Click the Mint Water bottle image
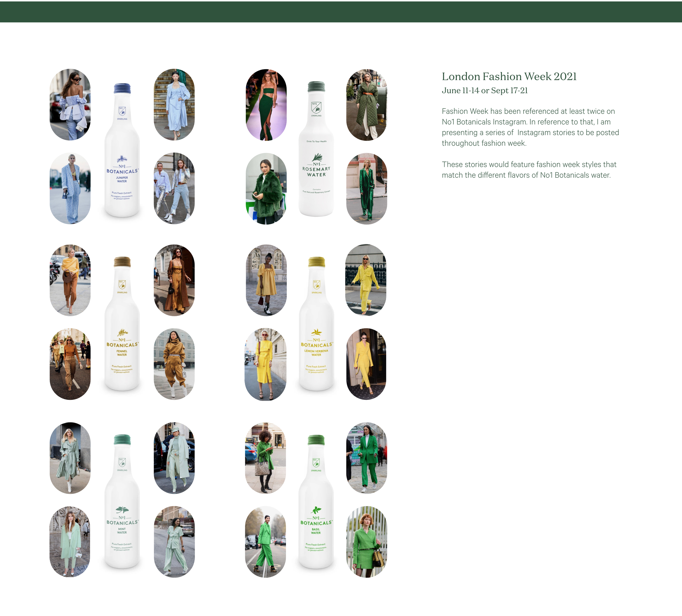682x616 pixels. [x=122, y=502]
